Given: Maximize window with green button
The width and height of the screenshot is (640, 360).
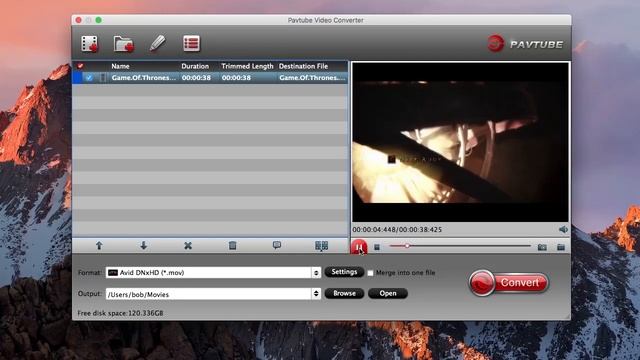Looking at the screenshot, I should (98, 20).
